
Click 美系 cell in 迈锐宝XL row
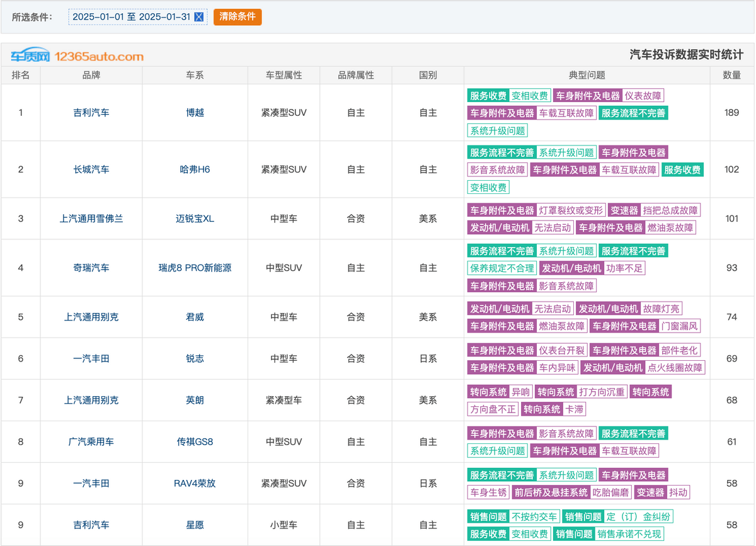pos(428,219)
